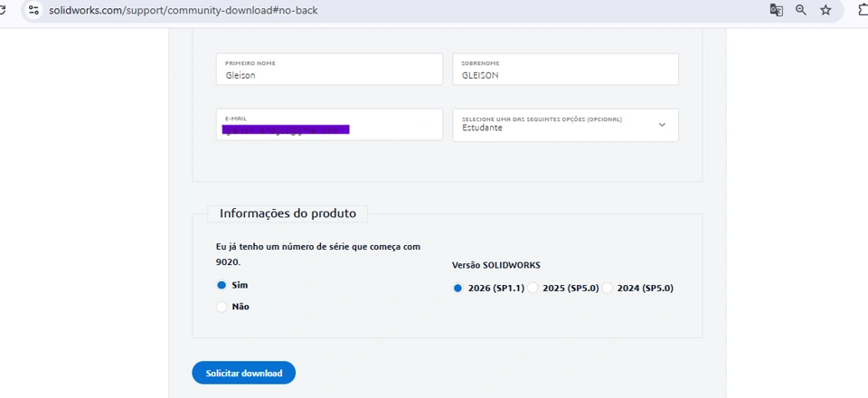Viewport: 868px width, 398px height.
Task: Focus the Sobrenome input field
Action: (565, 69)
